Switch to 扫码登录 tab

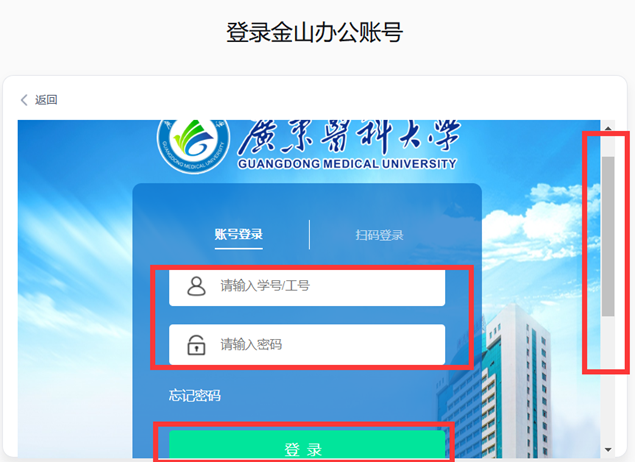(379, 235)
